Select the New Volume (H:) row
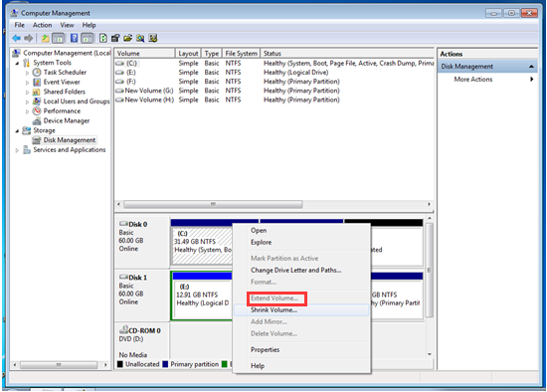This screenshot has width=547, height=392. 274,99
